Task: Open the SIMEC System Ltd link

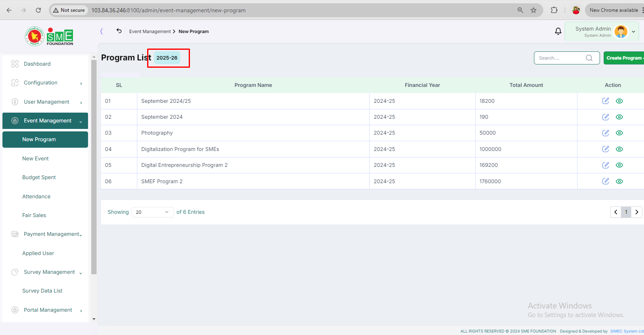Action: click(x=627, y=331)
